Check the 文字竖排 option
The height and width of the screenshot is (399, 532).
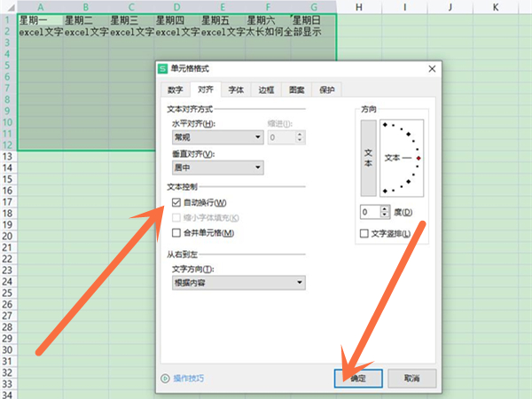tap(364, 233)
